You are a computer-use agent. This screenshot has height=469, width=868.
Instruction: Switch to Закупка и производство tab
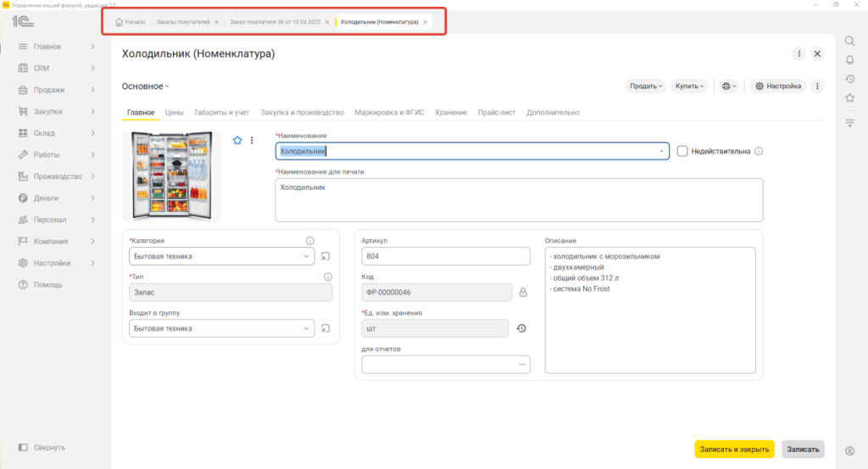pyautogui.click(x=302, y=113)
